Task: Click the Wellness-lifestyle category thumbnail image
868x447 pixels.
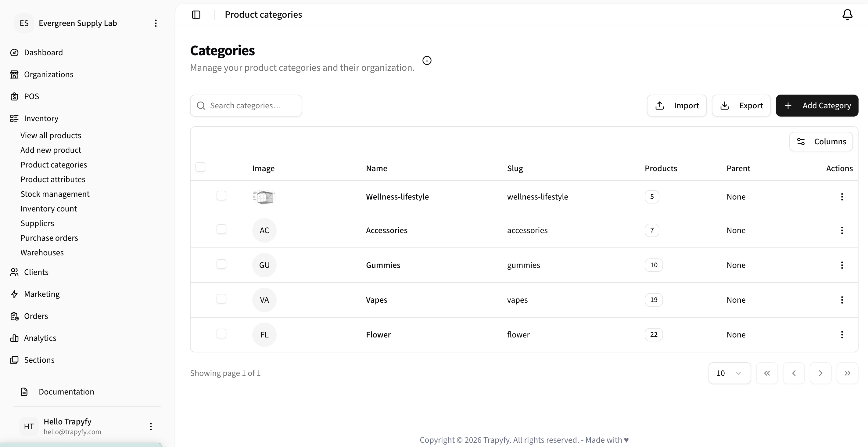Action: click(x=264, y=197)
